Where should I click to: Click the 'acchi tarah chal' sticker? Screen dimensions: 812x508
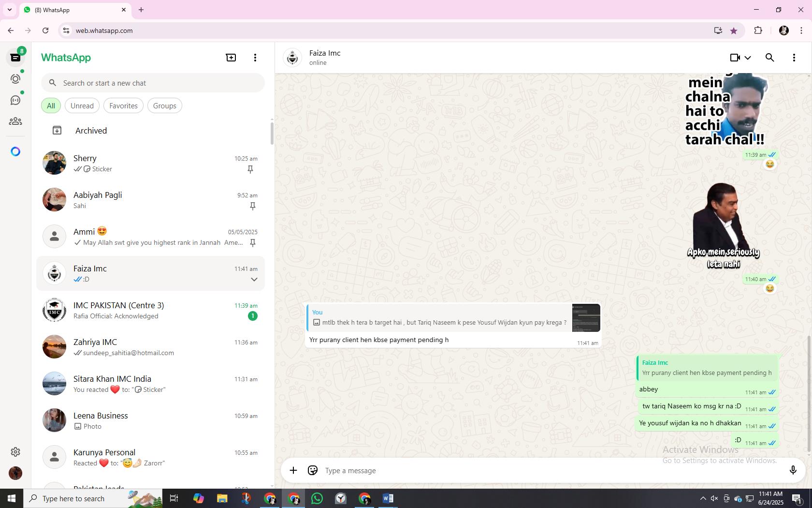click(x=725, y=110)
